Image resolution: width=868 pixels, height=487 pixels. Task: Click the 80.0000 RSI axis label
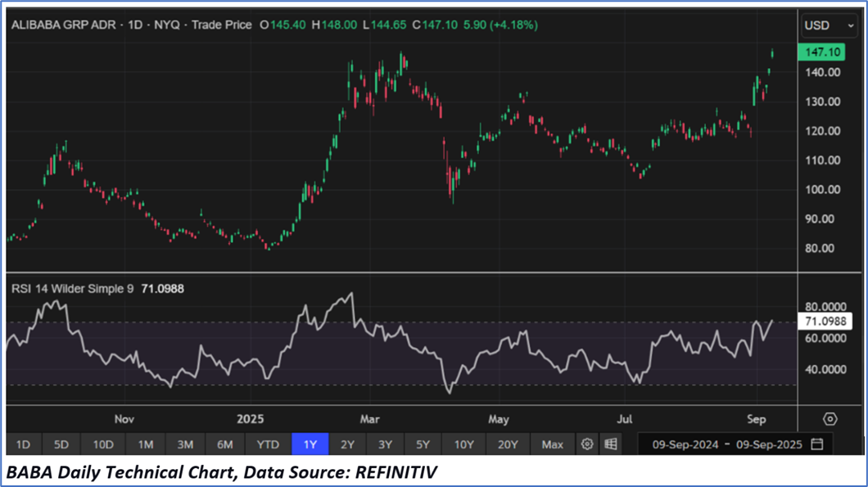point(825,307)
